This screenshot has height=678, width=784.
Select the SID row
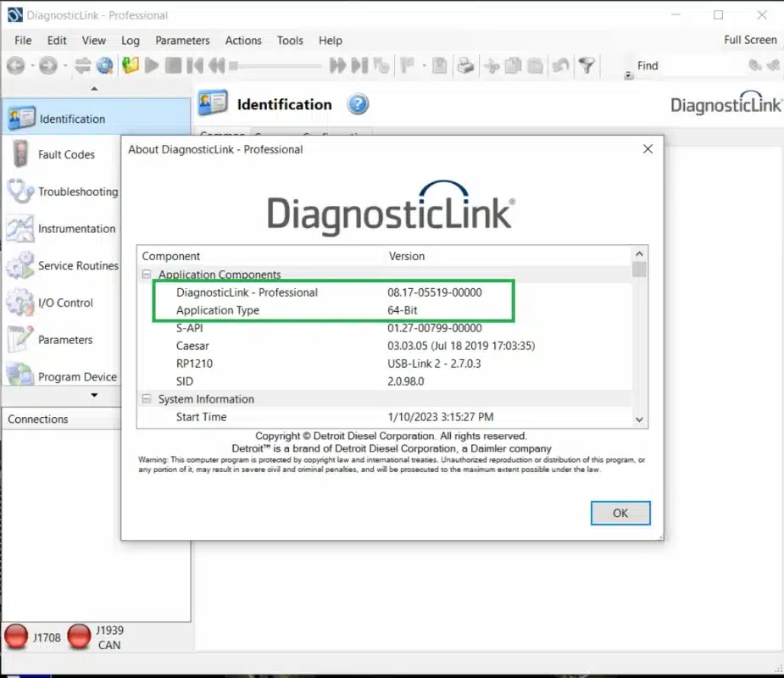pos(385,381)
